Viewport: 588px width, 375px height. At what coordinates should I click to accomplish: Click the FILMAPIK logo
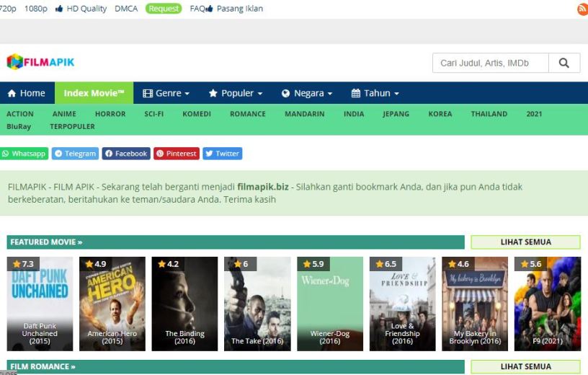click(x=40, y=61)
